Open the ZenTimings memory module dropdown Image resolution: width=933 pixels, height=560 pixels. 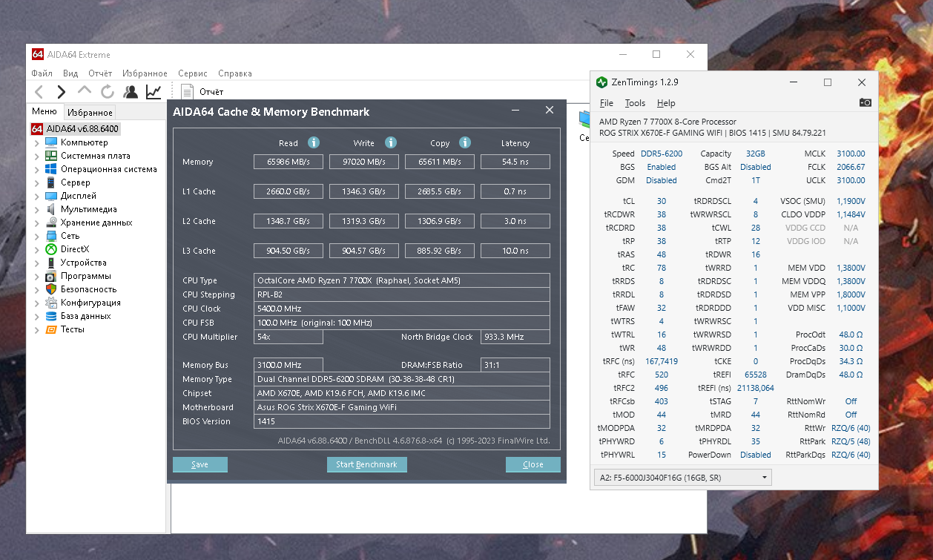click(x=682, y=478)
